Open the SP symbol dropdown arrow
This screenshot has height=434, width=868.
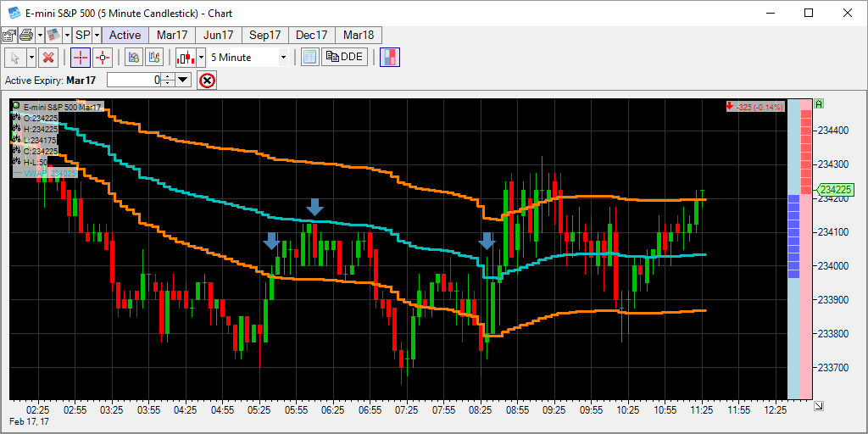(x=97, y=35)
